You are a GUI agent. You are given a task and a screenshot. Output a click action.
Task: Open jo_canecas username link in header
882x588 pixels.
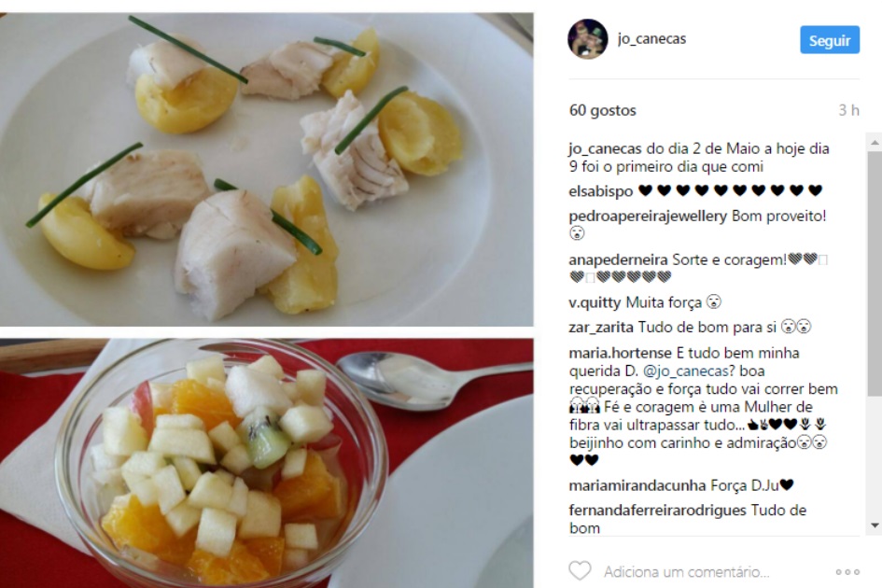tap(651, 39)
